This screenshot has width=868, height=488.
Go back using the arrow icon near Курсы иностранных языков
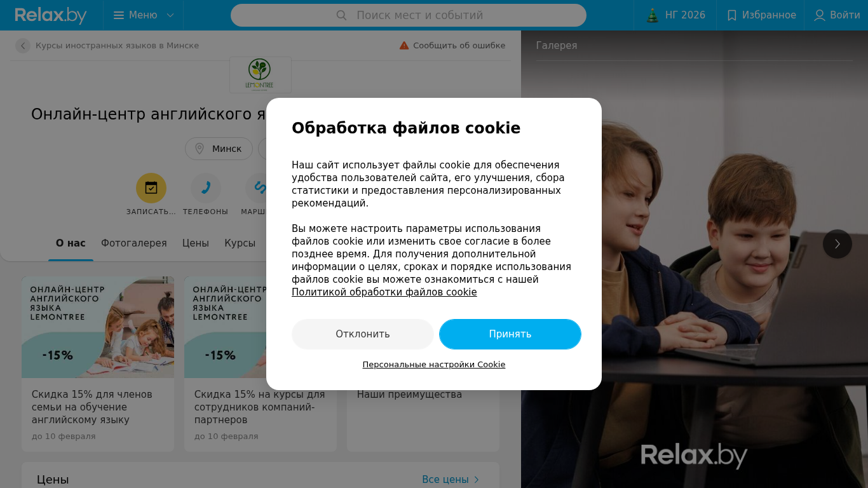23,46
